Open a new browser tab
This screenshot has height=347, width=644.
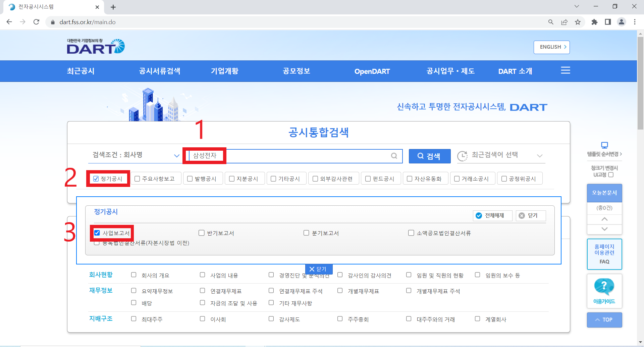[x=113, y=7]
